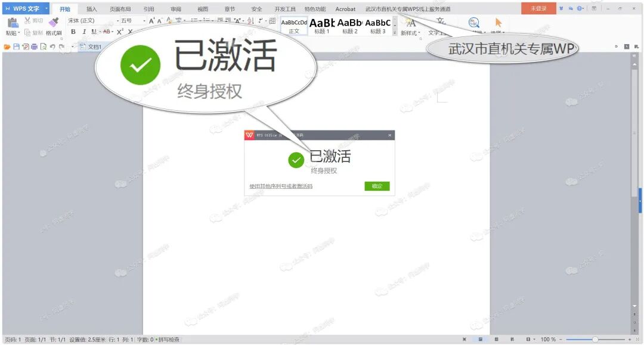Open the feedback chat icon in title bar
Viewport: 644px width, 345px height.
pyautogui.click(x=571, y=8)
